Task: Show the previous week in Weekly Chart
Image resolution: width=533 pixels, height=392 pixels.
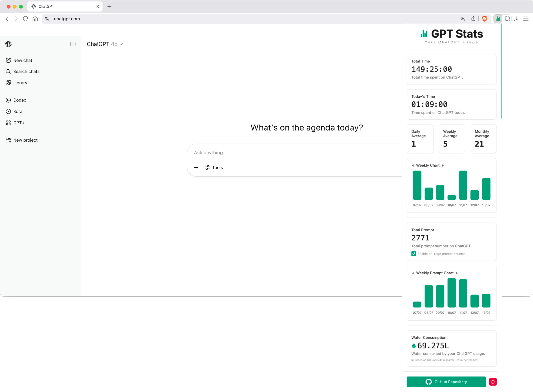Action: (x=413, y=165)
